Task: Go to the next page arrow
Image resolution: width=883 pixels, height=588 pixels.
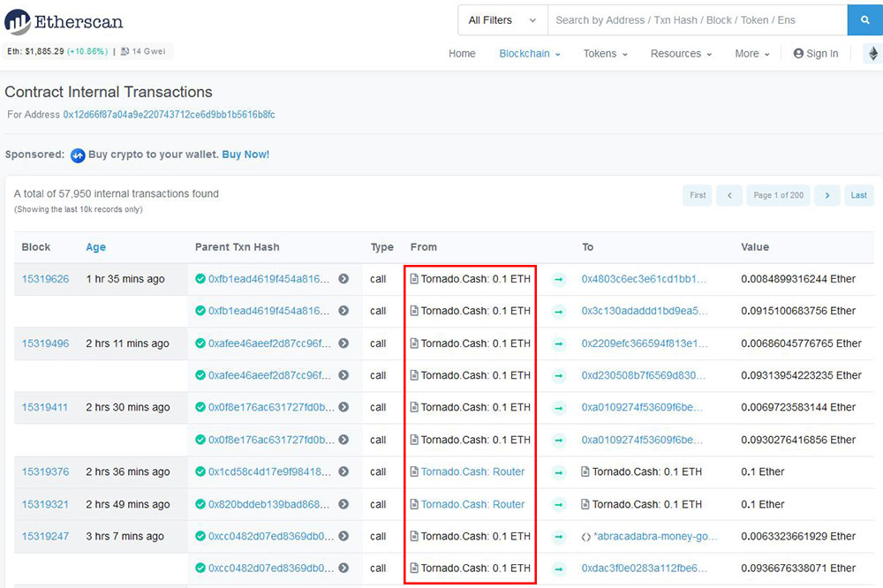Action: (827, 195)
